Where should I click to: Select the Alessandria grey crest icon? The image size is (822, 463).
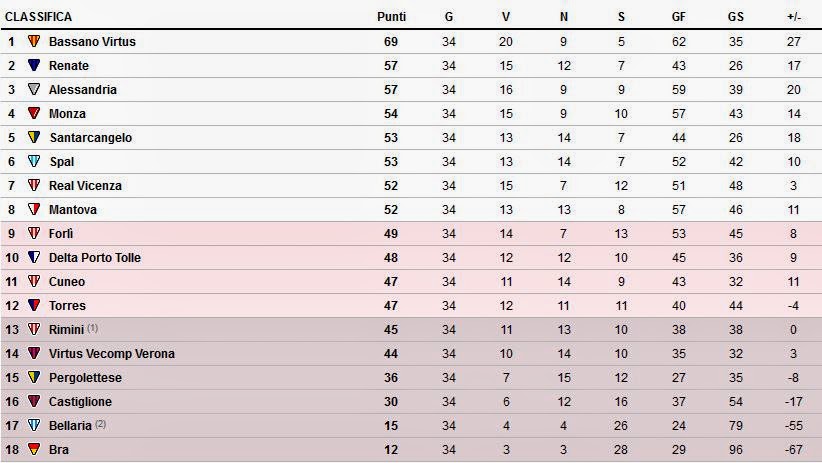(34, 89)
